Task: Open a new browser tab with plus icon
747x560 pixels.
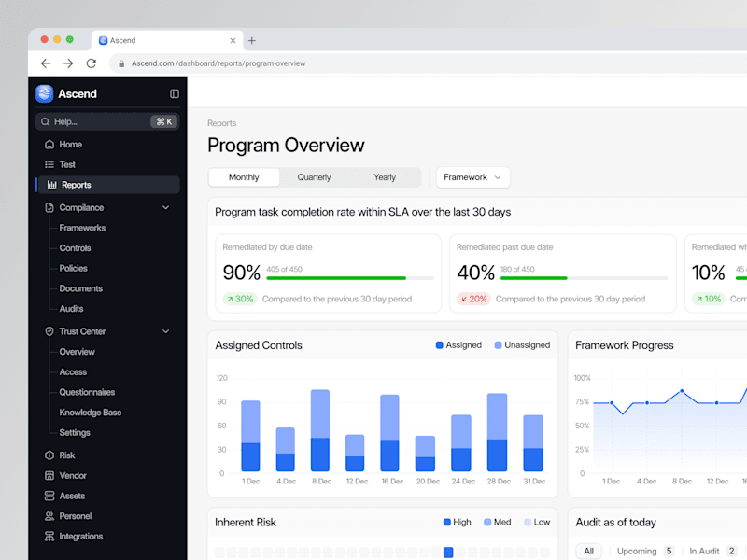Action: [251, 41]
